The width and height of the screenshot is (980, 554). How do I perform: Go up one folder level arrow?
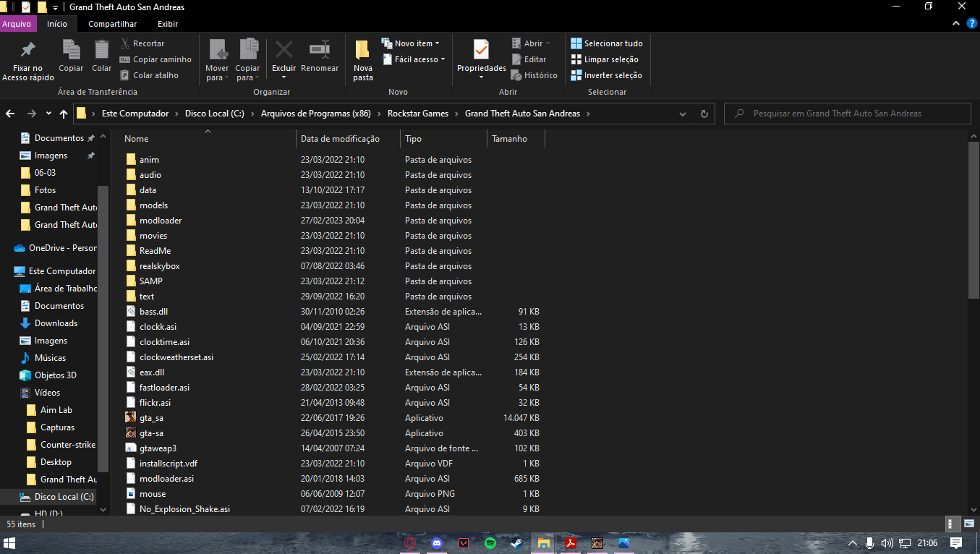[64, 114]
